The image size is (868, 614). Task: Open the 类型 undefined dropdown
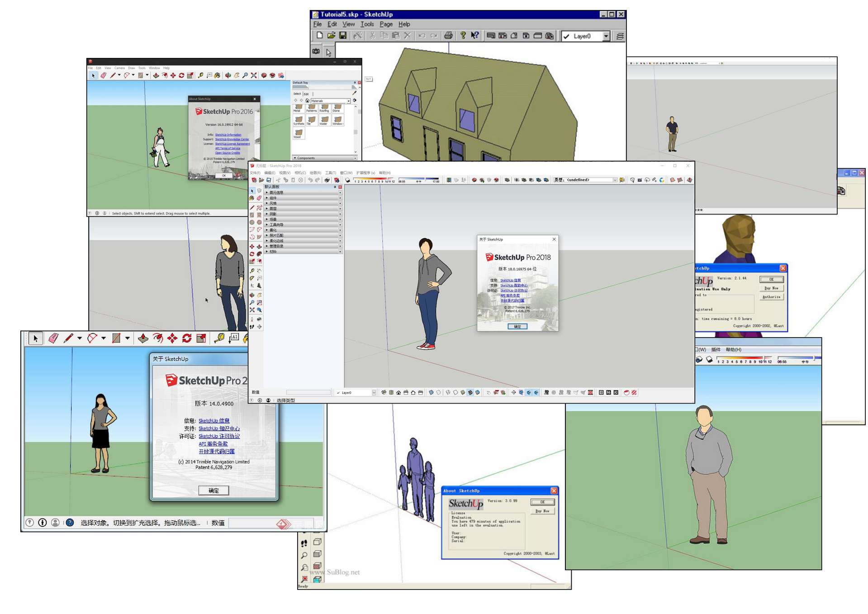pos(615,180)
